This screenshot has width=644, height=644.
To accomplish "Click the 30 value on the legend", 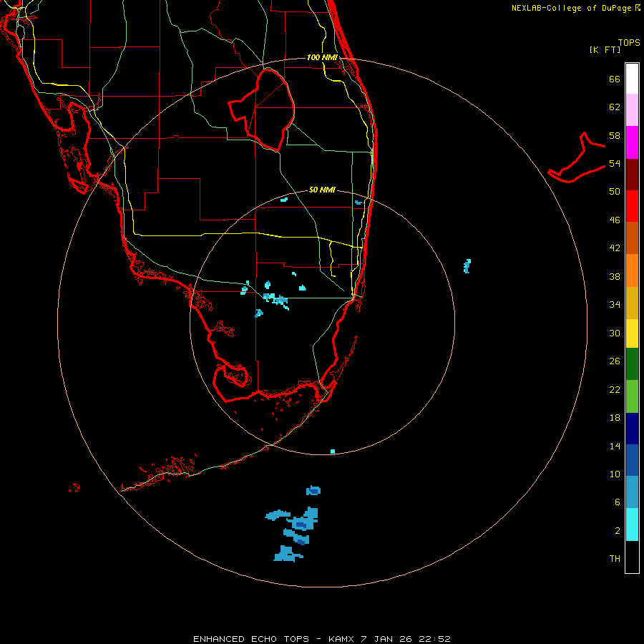I will (615, 333).
